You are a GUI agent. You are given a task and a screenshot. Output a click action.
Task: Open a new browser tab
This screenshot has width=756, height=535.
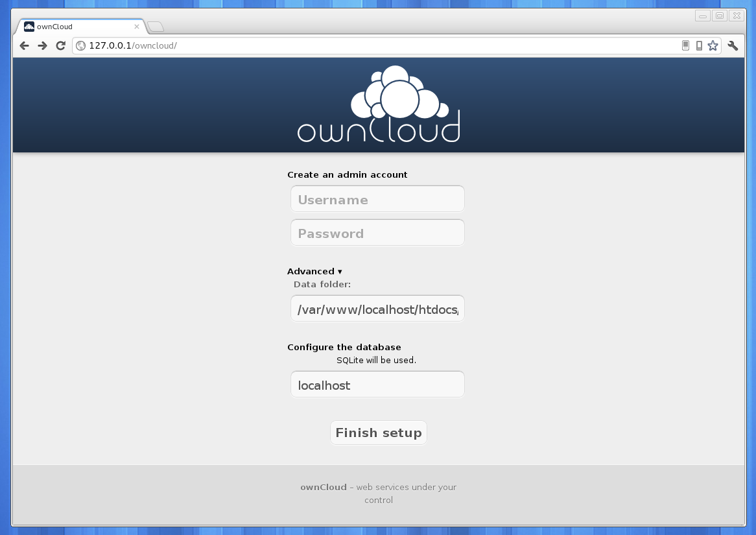click(x=155, y=27)
